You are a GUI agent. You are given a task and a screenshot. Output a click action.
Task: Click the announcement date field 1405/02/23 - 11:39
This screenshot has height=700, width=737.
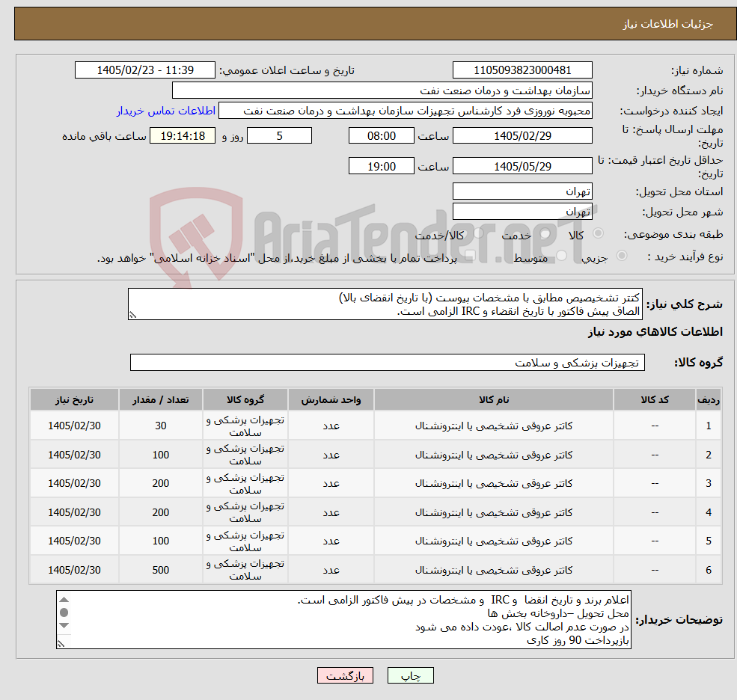tap(144, 70)
